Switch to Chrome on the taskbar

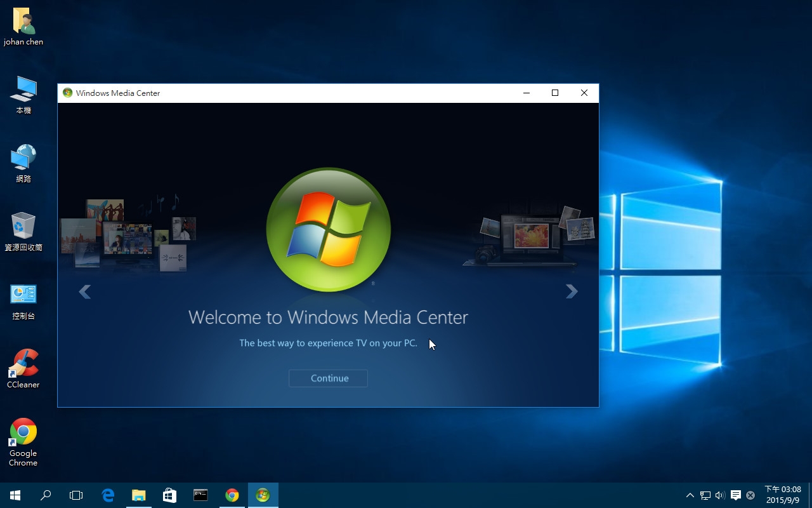coord(232,495)
